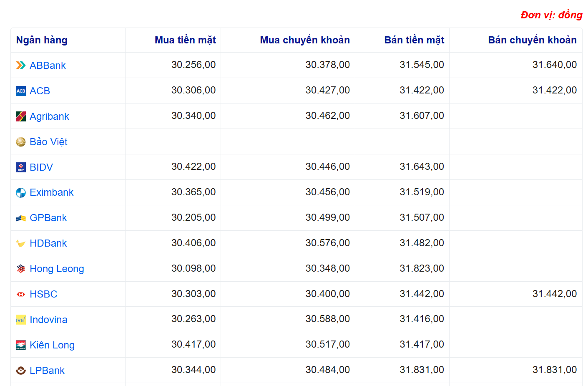Viewport: 588px width, 386px height.
Task: Open the Indovina bank link
Action: (x=48, y=320)
